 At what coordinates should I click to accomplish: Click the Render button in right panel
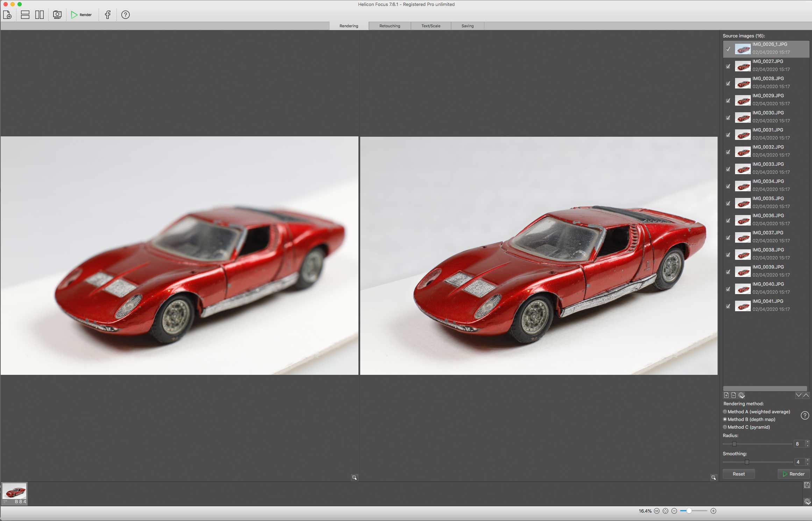[793, 474]
